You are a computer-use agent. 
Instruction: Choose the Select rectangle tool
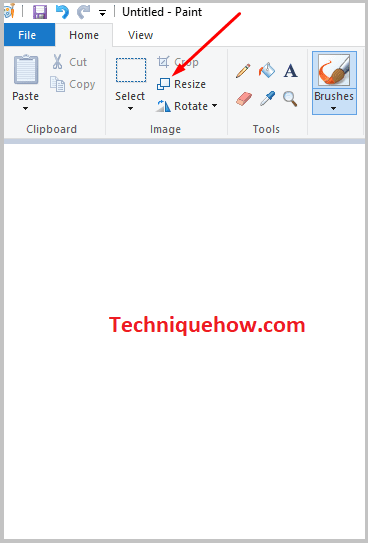coord(131,70)
